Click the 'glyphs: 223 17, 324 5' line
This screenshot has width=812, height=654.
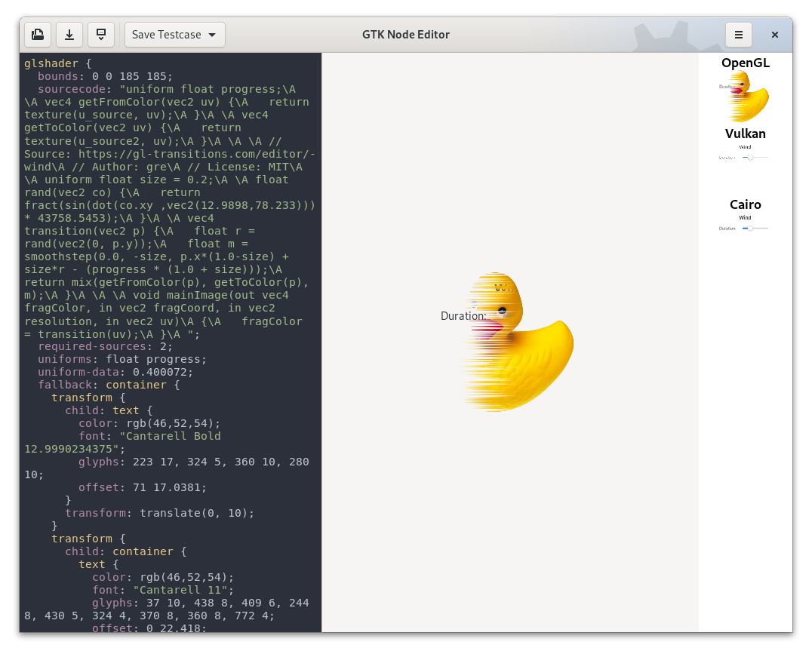tap(194, 462)
